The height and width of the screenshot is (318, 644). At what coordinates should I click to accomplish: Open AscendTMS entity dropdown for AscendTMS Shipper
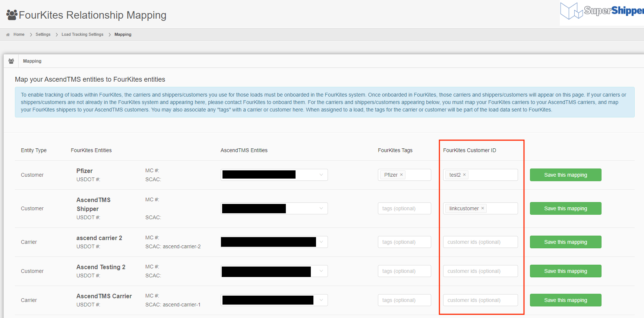pos(274,208)
